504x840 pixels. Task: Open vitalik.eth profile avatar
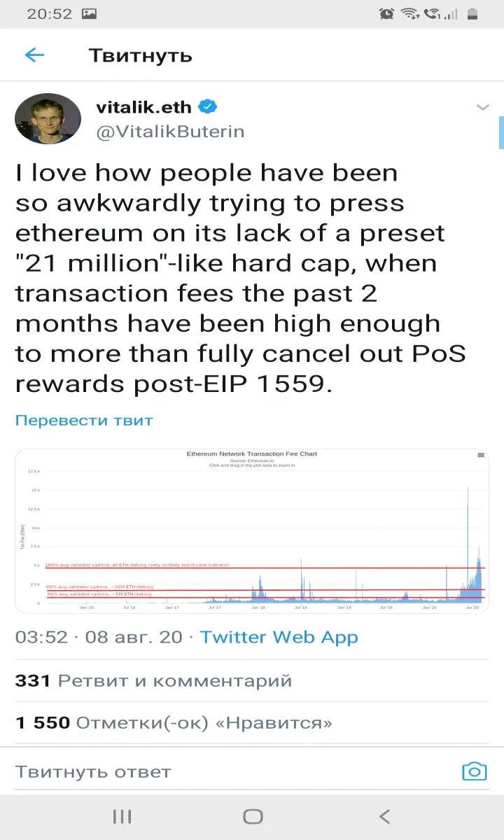[x=48, y=118]
